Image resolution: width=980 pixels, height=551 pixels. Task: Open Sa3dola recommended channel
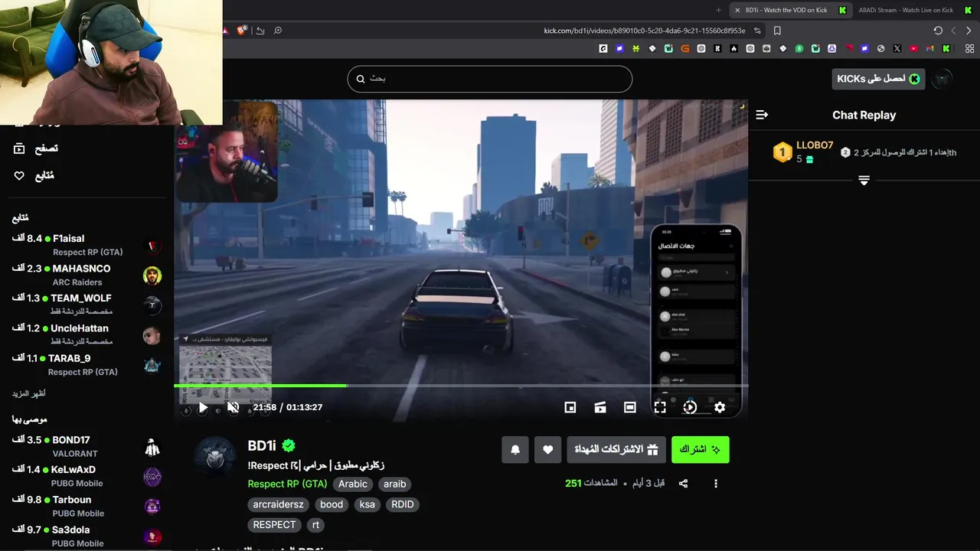87,536
